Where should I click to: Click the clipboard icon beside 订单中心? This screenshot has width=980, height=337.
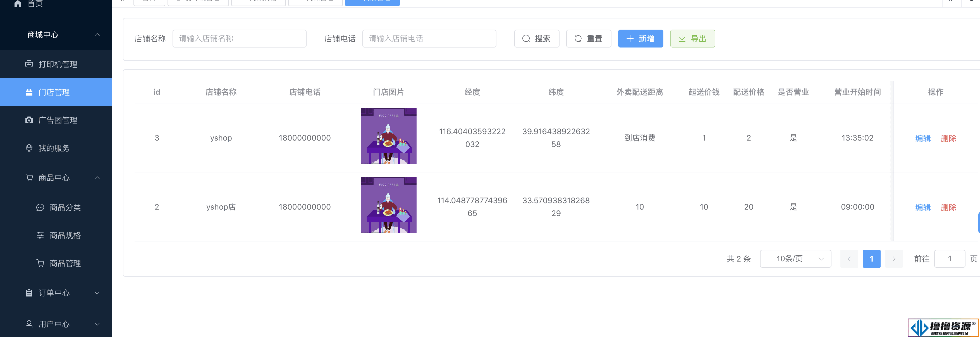coord(29,293)
